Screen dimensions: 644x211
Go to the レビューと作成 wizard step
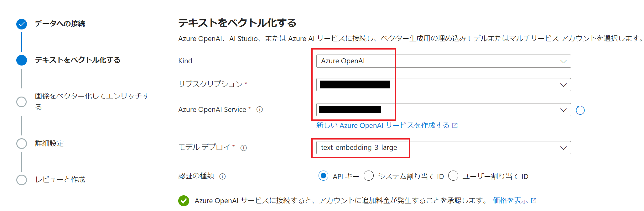(x=60, y=179)
